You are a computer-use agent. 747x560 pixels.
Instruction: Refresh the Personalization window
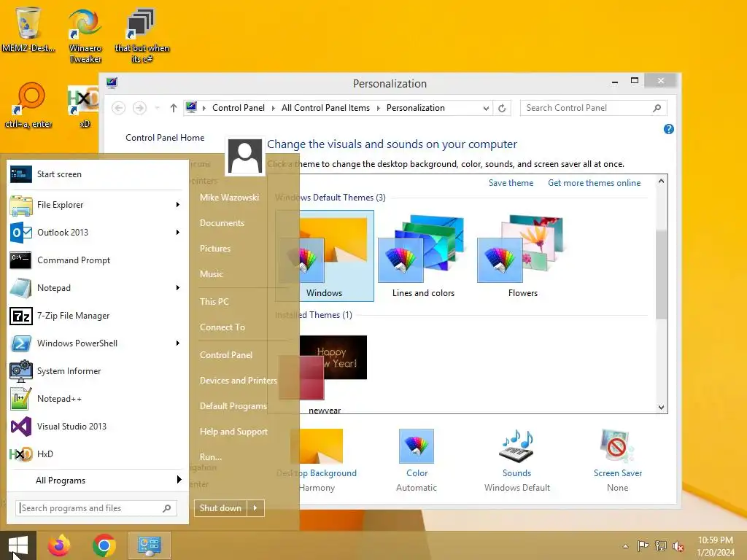(x=502, y=108)
